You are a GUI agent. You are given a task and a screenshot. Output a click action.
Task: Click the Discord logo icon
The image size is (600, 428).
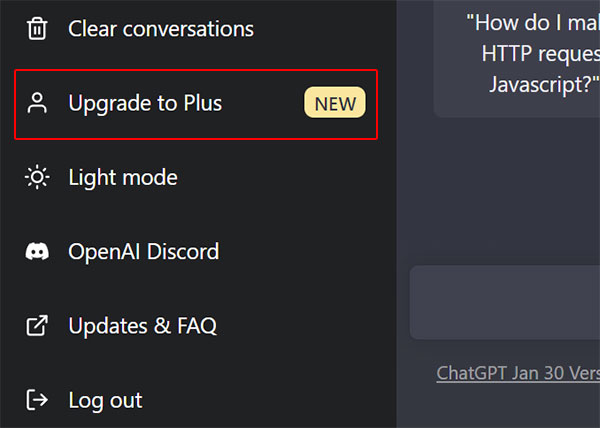coord(37,252)
